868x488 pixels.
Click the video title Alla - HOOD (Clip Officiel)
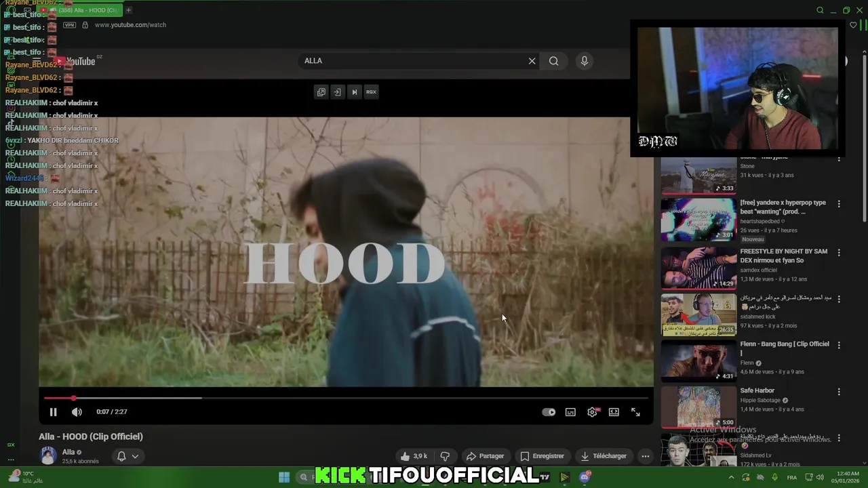(91, 436)
